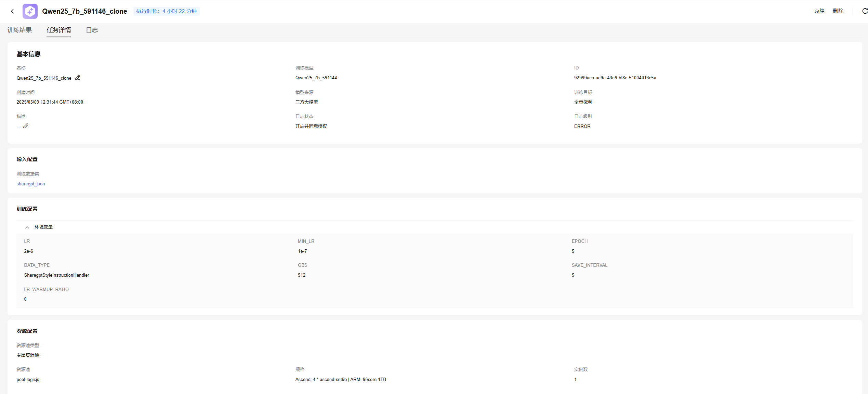Select the 任务详情 tab
This screenshot has width=868, height=394.
coord(59,30)
